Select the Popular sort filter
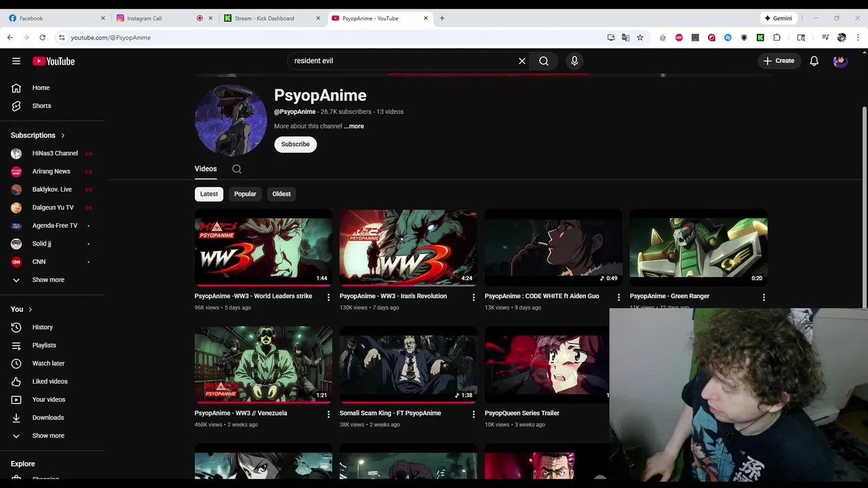Viewport: 868px width, 488px height. [x=245, y=194]
